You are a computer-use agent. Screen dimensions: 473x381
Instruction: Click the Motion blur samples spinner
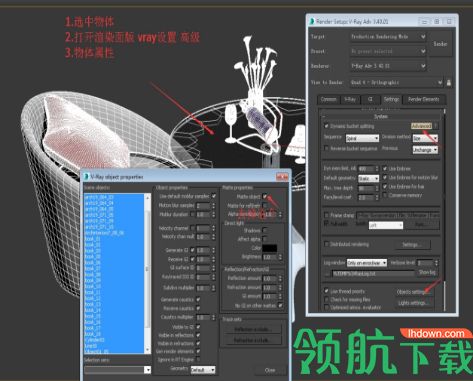point(213,206)
